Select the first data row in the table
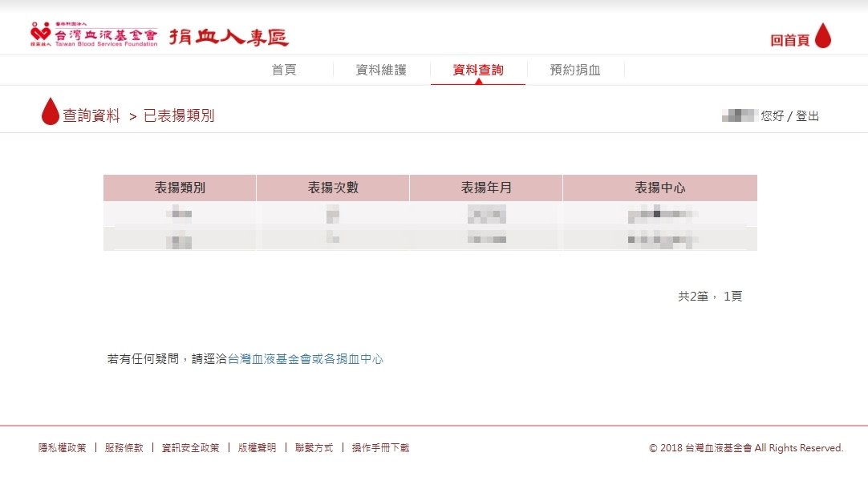This screenshot has height=493, width=868. [x=430, y=214]
